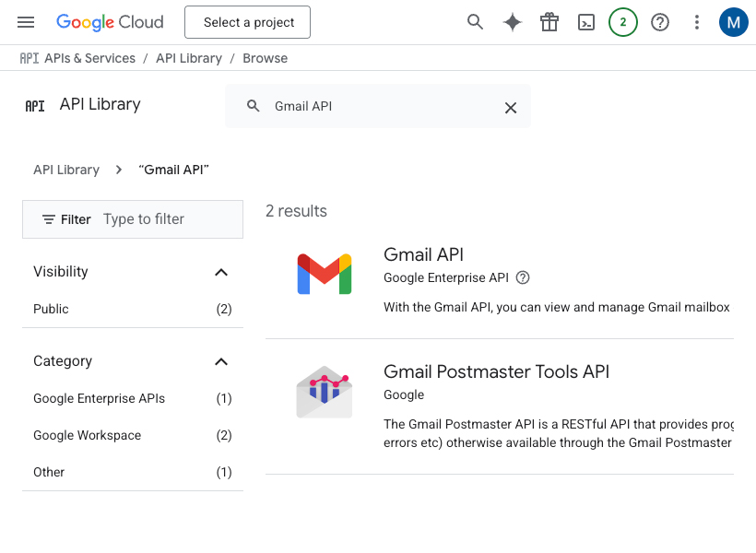Click the Gmail Postmaster Tools logo
756x553 pixels.
pyautogui.click(x=324, y=392)
